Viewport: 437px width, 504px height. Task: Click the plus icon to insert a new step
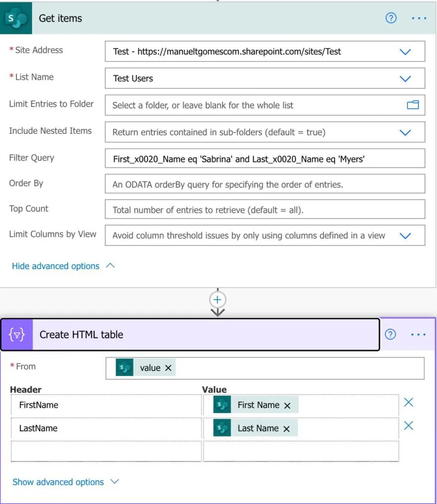218,299
